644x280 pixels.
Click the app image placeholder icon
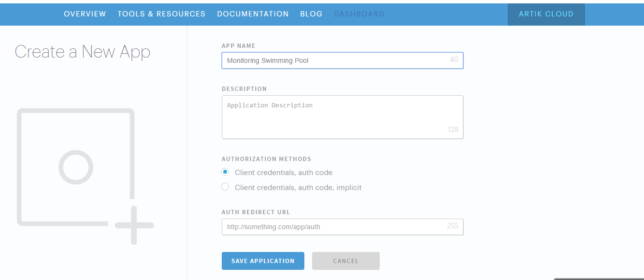(x=76, y=167)
